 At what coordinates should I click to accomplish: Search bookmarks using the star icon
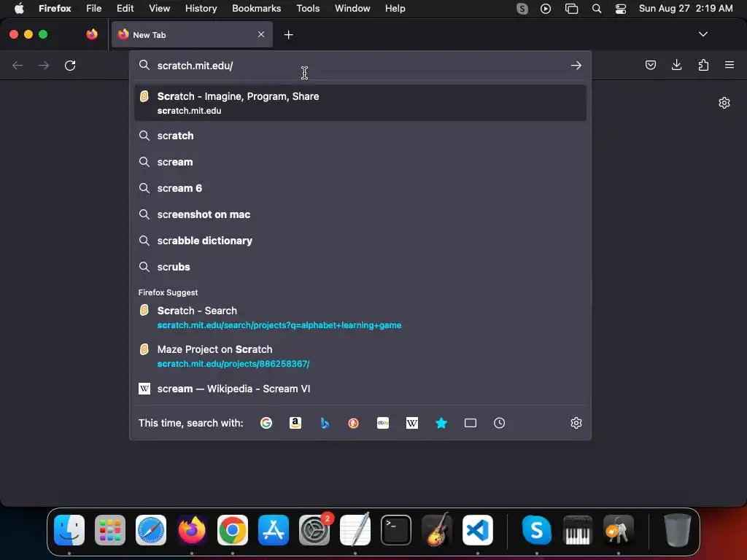(x=441, y=423)
